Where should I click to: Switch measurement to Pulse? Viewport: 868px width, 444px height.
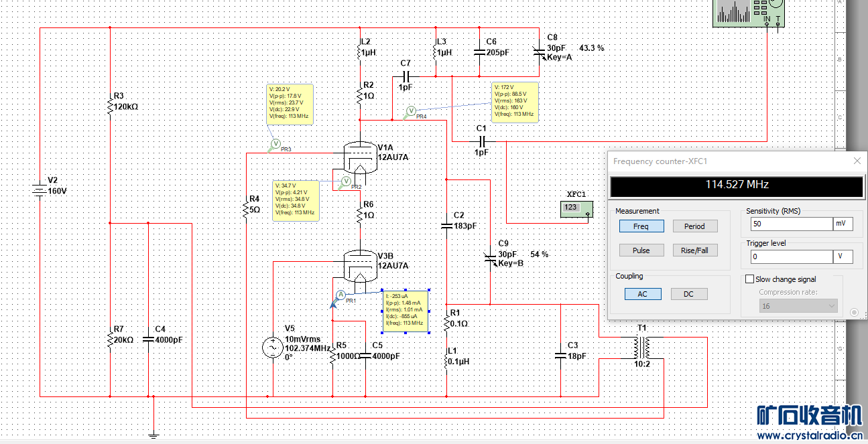click(641, 250)
